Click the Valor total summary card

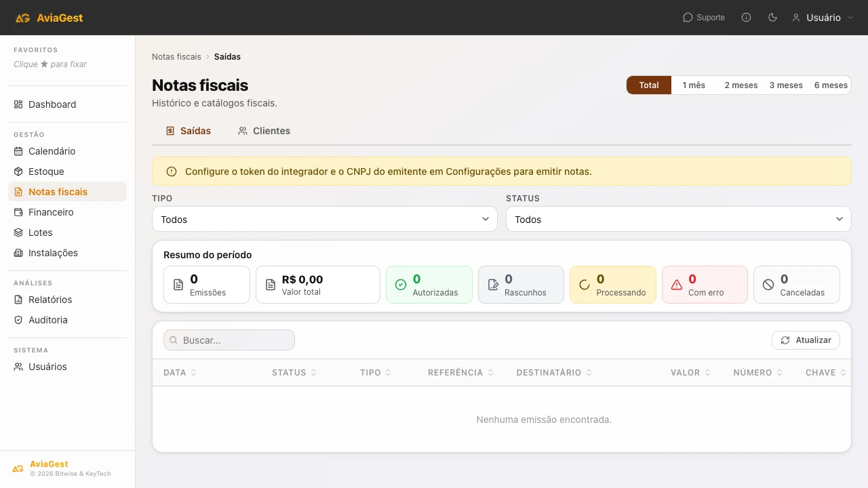318,285
